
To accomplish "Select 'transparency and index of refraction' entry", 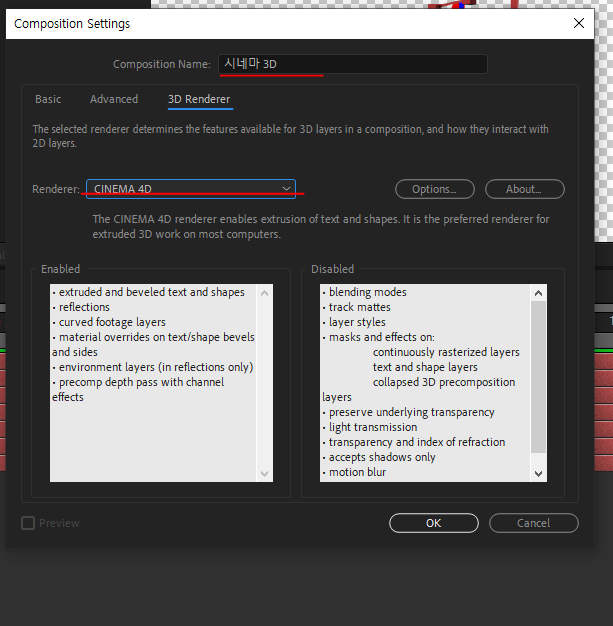I will pyautogui.click(x=417, y=442).
